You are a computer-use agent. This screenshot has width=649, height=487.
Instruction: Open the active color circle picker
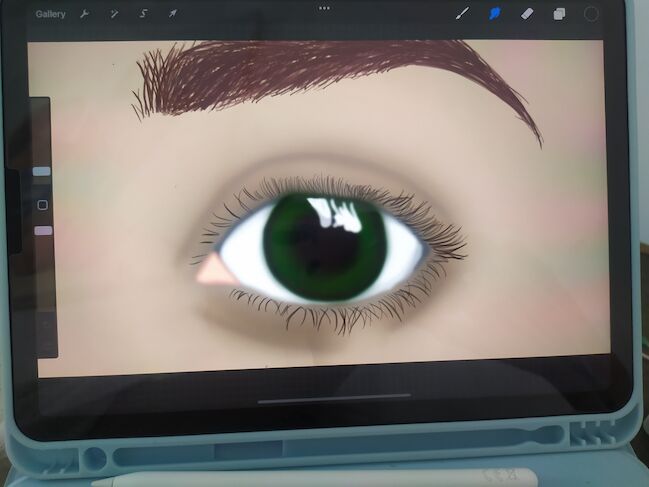tap(591, 14)
